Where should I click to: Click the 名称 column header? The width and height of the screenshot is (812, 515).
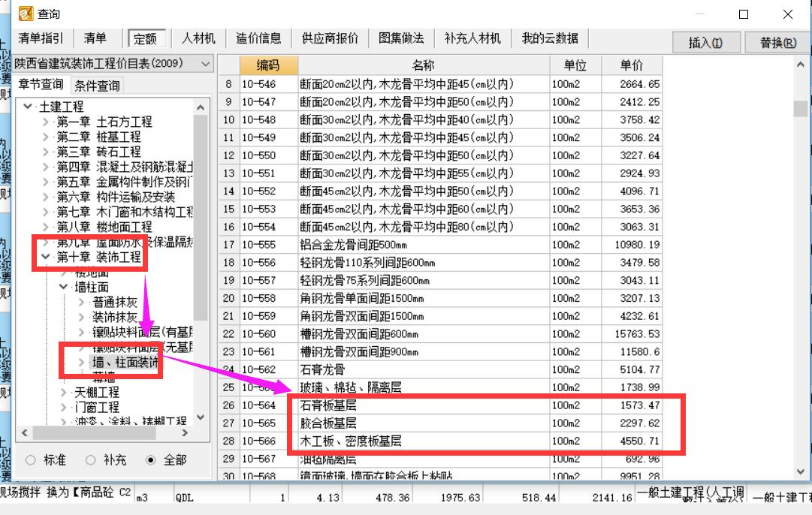coord(424,65)
